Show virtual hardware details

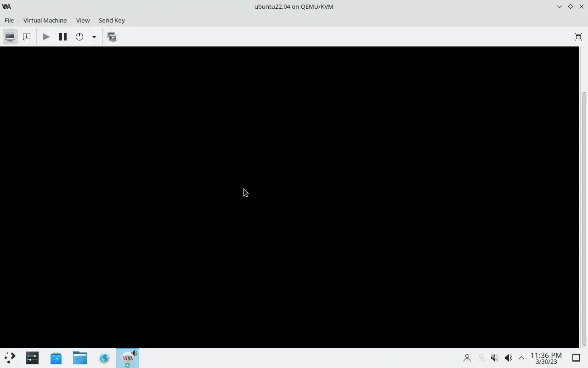(27, 37)
